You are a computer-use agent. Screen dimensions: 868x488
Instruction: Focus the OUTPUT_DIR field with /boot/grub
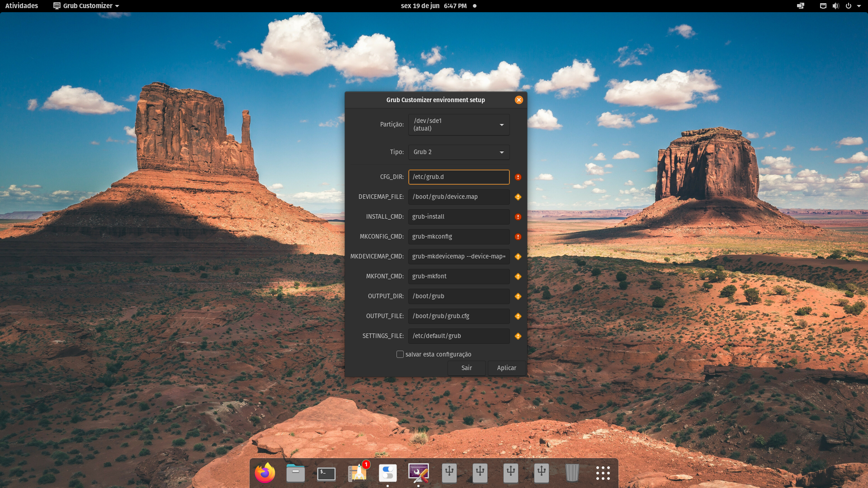point(459,296)
